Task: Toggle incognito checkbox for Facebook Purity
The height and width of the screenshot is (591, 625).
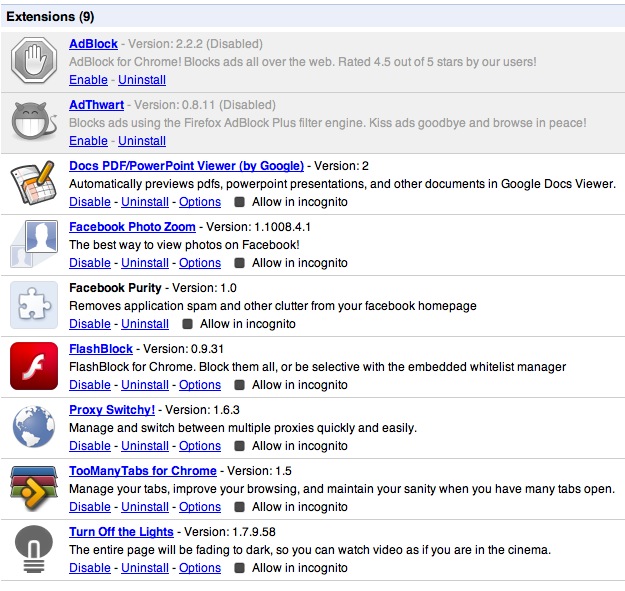Action: (x=188, y=324)
